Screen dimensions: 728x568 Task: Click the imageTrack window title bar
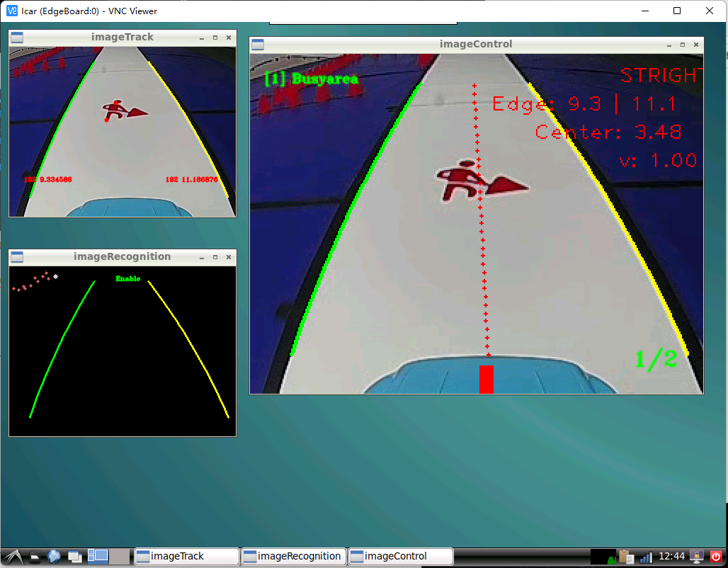122,37
